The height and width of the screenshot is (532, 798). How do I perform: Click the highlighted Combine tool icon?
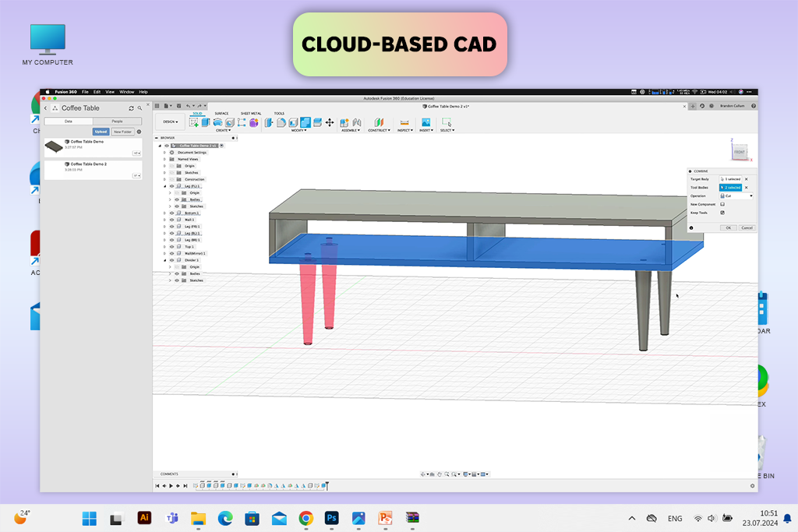pos(305,122)
